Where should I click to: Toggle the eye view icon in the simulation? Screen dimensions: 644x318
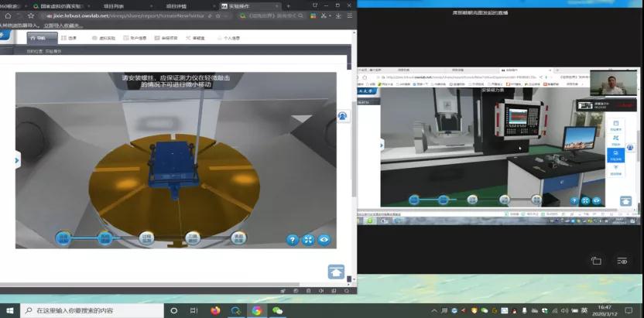(x=324, y=240)
